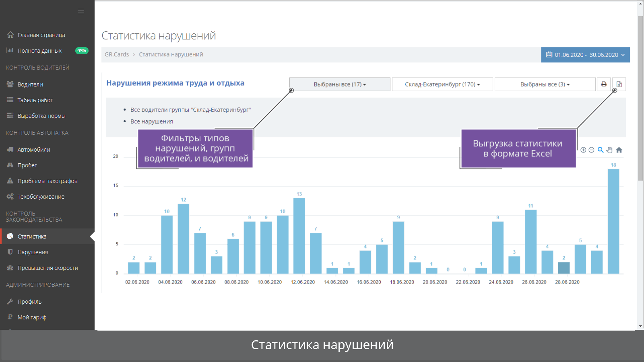644x362 pixels.
Task: Open the Выбраны все (3) drivers dropdown
Action: click(x=545, y=84)
